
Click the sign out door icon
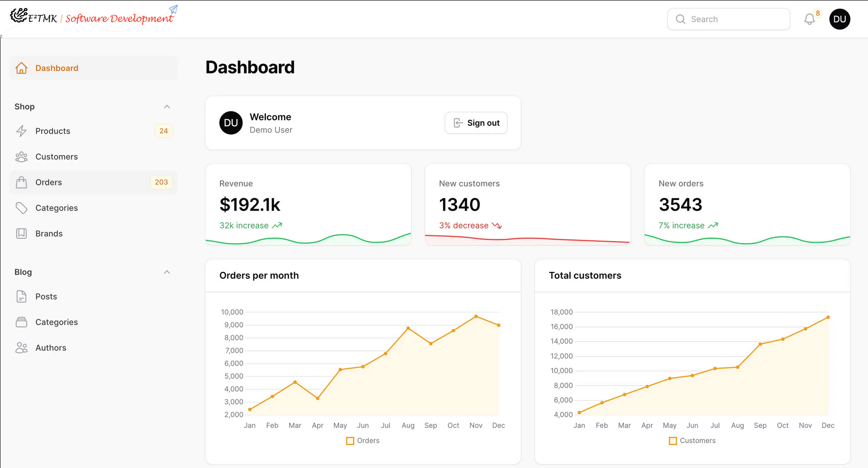[458, 123]
